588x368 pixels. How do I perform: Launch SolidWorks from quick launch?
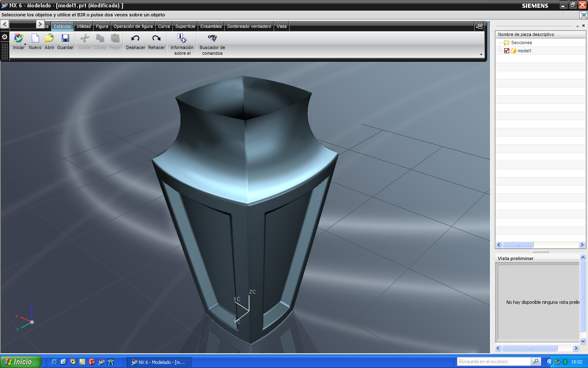coord(92,362)
